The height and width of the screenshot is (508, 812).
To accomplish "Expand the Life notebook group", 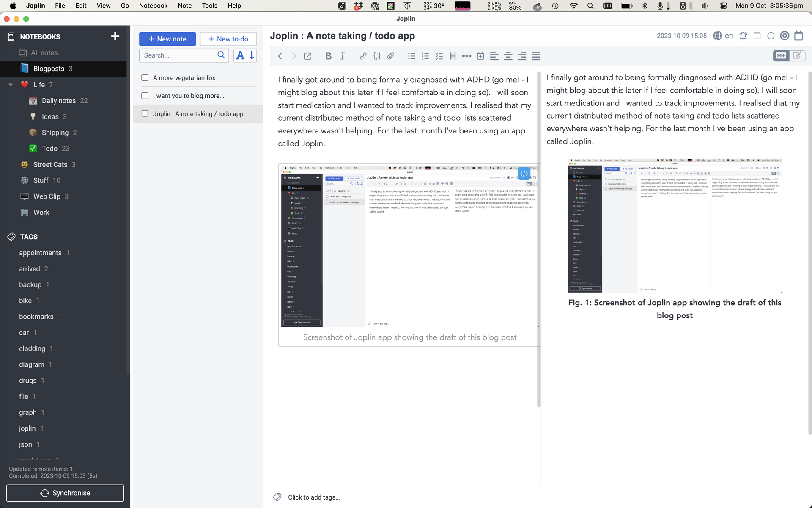I will (10, 84).
